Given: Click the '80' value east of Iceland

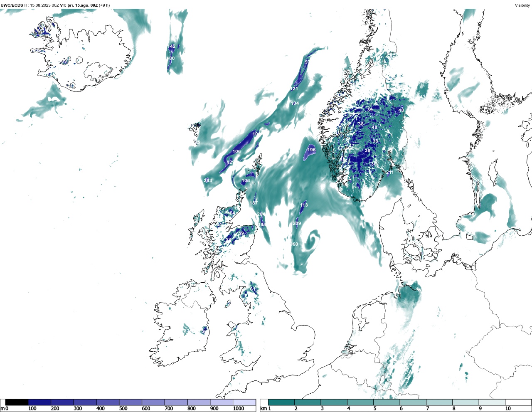Looking at the screenshot, I should [x=172, y=58].
